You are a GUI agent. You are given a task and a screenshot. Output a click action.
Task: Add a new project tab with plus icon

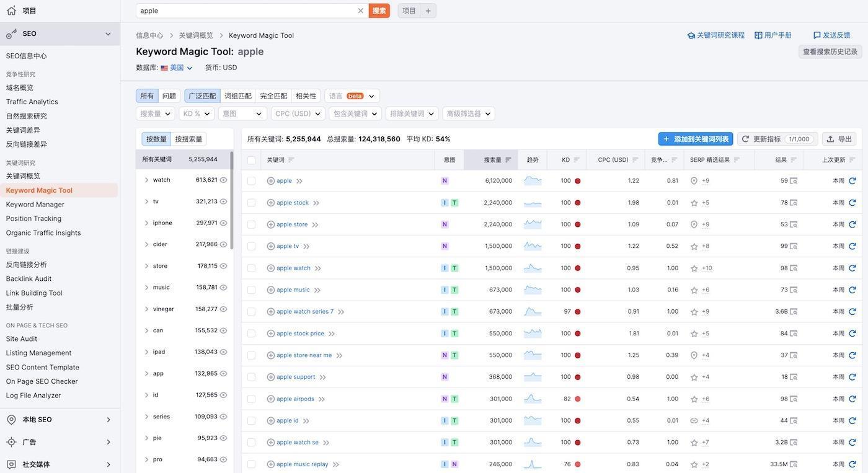click(x=428, y=11)
